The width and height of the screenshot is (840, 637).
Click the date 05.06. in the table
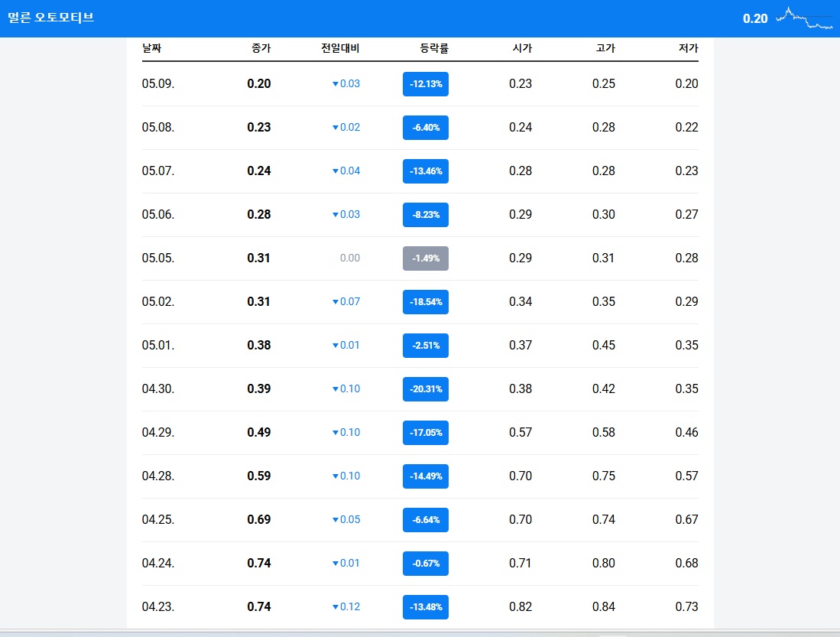(158, 214)
